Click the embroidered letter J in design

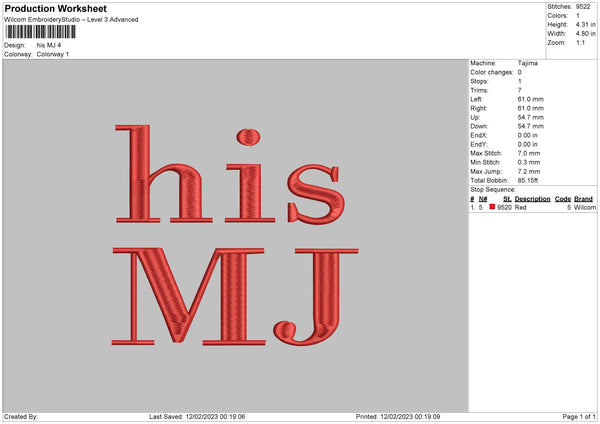click(x=311, y=296)
